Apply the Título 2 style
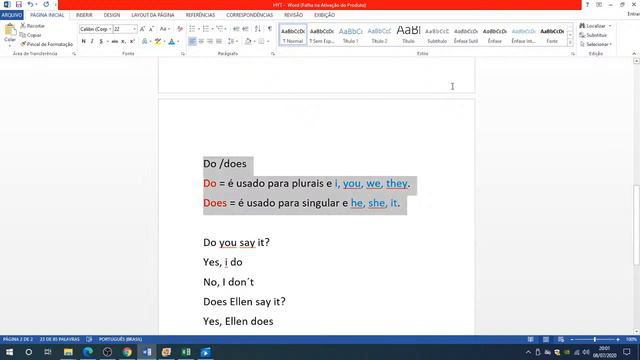This screenshot has width=640, height=360. tap(379, 35)
